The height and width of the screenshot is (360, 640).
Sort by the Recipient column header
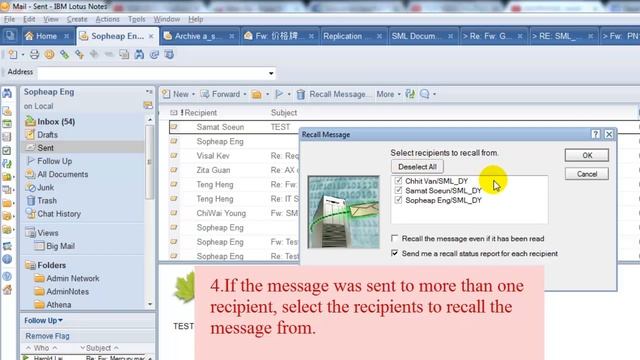click(200, 113)
